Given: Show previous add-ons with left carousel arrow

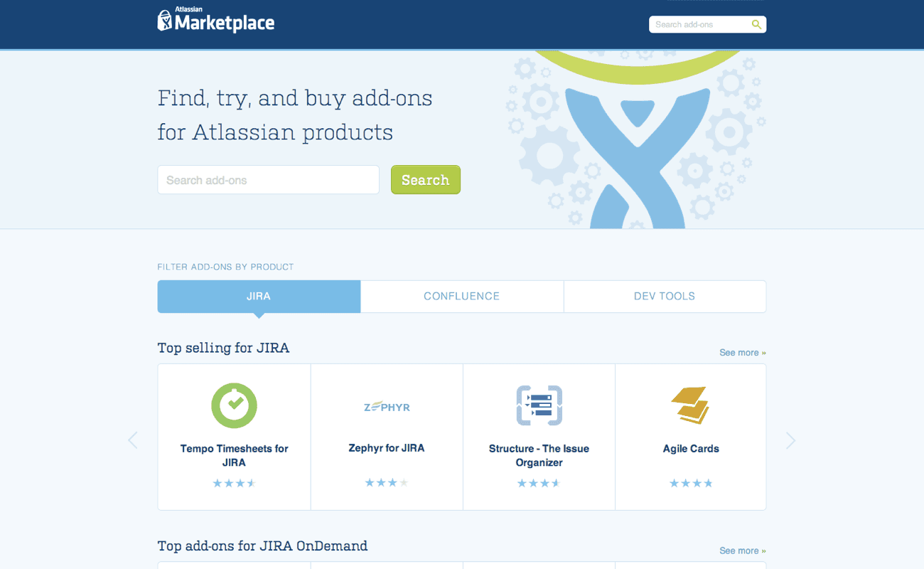Looking at the screenshot, I should click(x=133, y=440).
